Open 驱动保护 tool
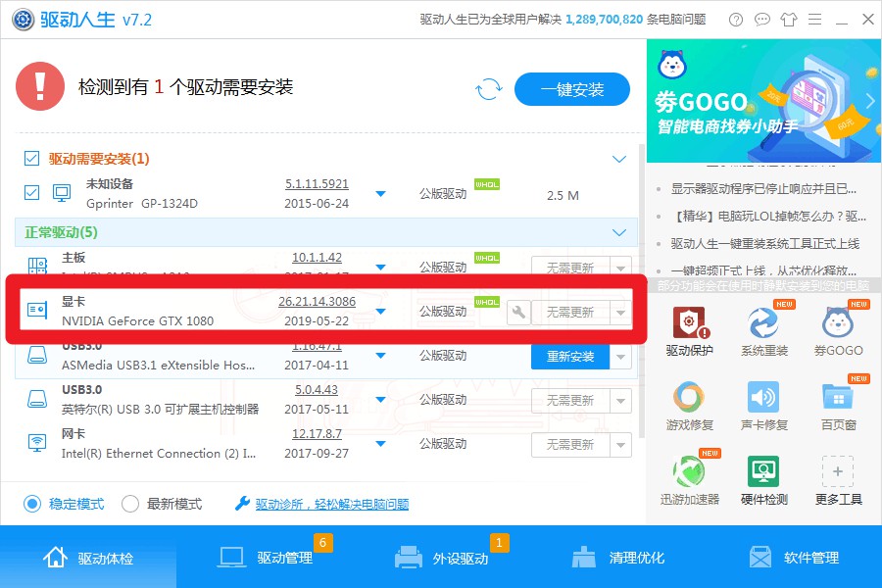Image resolution: width=882 pixels, height=588 pixels. 689,332
